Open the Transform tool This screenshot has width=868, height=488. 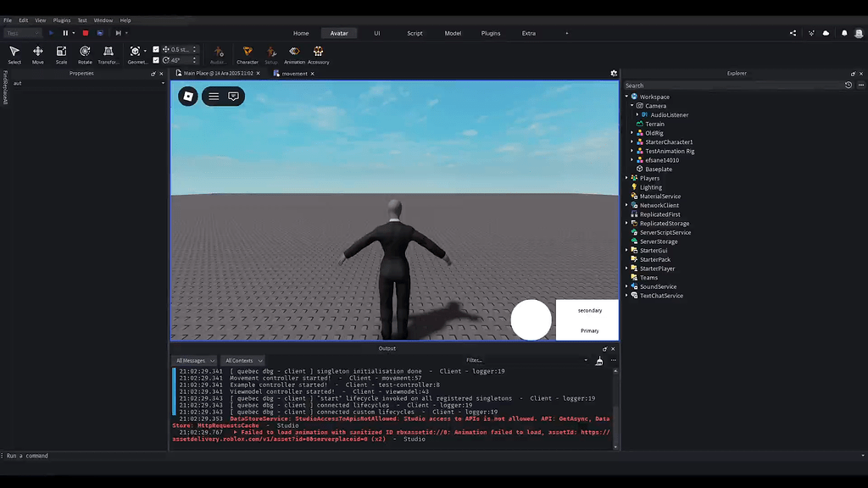point(108,53)
